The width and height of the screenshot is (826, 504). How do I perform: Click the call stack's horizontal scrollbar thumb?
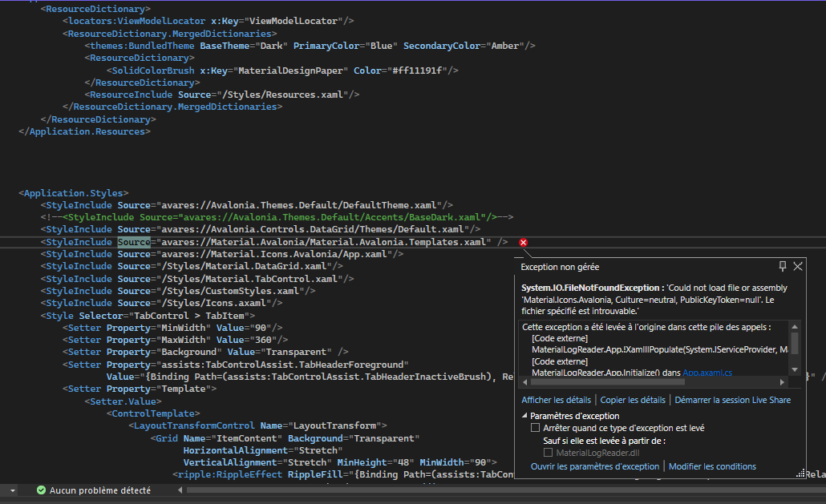coord(607,382)
